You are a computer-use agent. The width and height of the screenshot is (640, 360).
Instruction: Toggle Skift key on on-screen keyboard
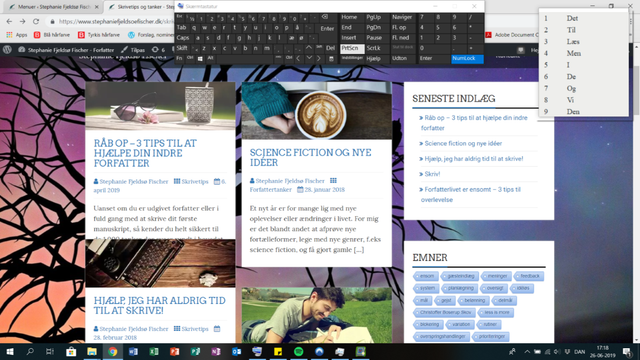tap(183, 48)
